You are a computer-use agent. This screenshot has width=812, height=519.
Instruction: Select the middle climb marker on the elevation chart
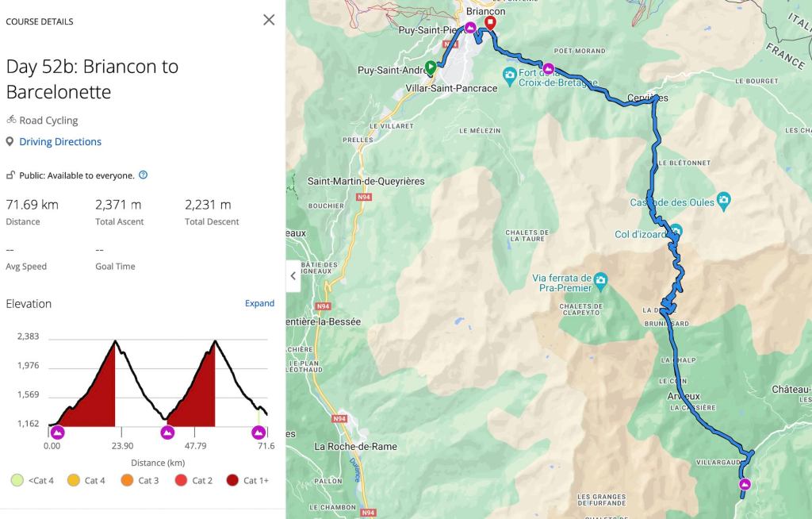click(x=167, y=432)
